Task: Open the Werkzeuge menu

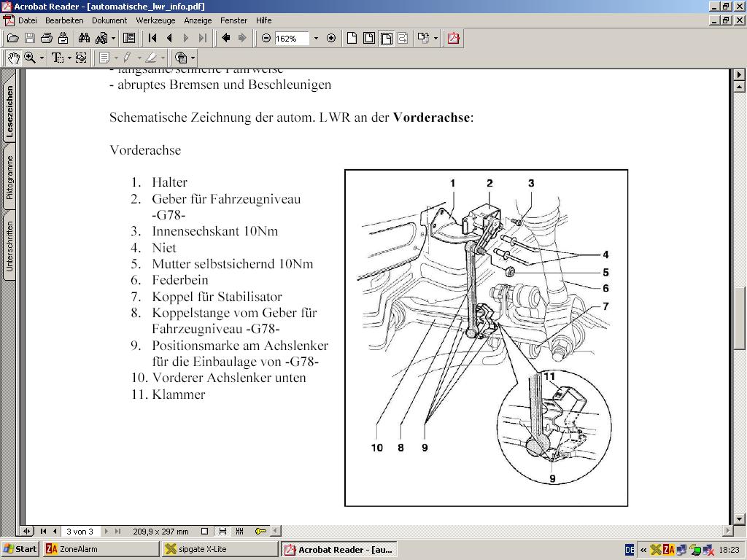Action: pyautogui.click(x=155, y=20)
